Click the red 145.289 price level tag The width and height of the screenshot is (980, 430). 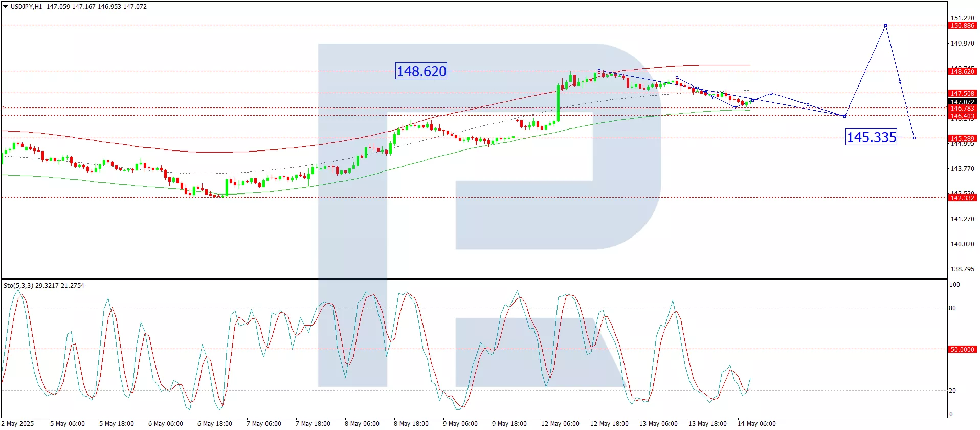(x=962, y=138)
